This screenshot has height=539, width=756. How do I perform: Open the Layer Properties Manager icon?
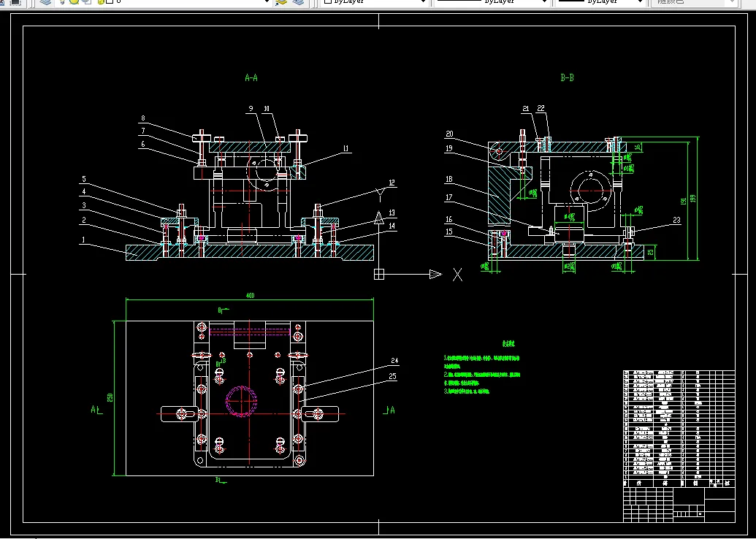pyautogui.click(x=45, y=2)
